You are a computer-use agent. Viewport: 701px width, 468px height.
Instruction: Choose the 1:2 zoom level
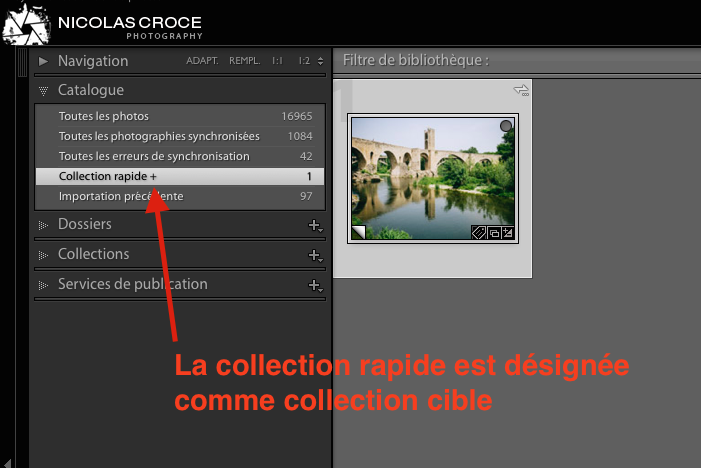pos(304,61)
